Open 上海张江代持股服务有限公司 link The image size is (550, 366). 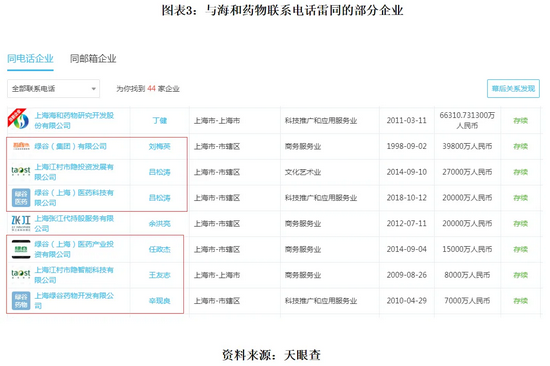tap(74, 224)
